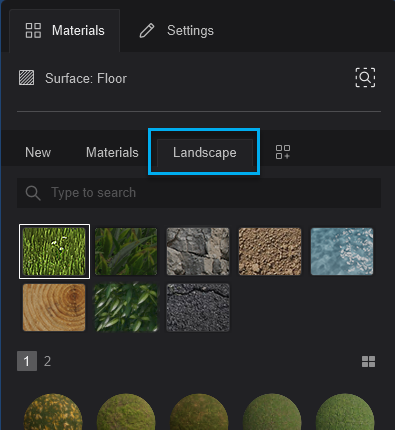Select the third brownish grass sphere material
395x430 pixels.
199,412
